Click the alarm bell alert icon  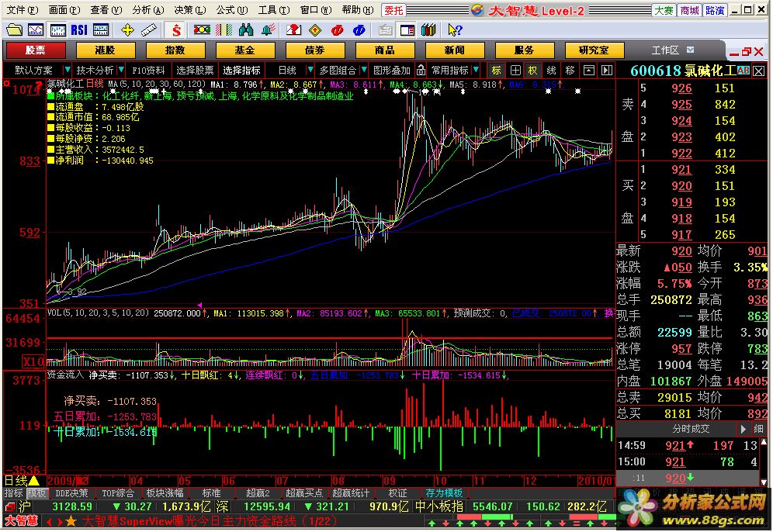pyautogui.click(x=268, y=30)
